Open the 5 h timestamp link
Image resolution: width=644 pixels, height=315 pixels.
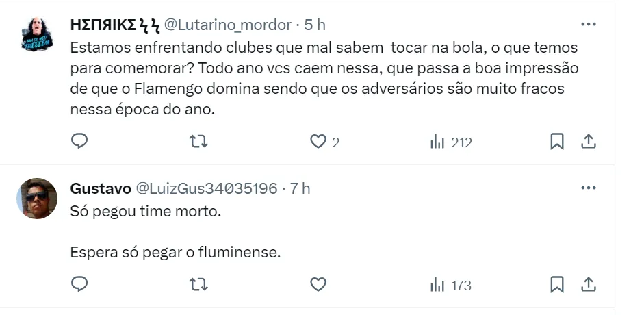pyautogui.click(x=315, y=25)
